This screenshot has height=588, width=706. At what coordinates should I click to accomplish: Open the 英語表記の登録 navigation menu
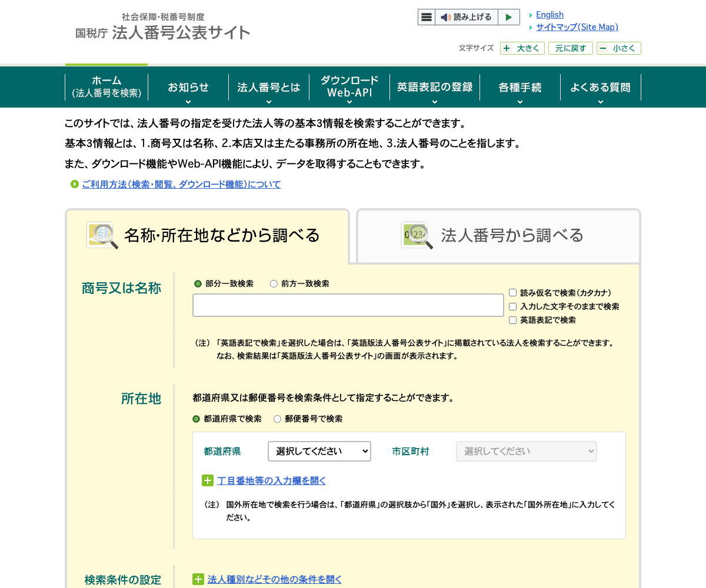coord(435,87)
